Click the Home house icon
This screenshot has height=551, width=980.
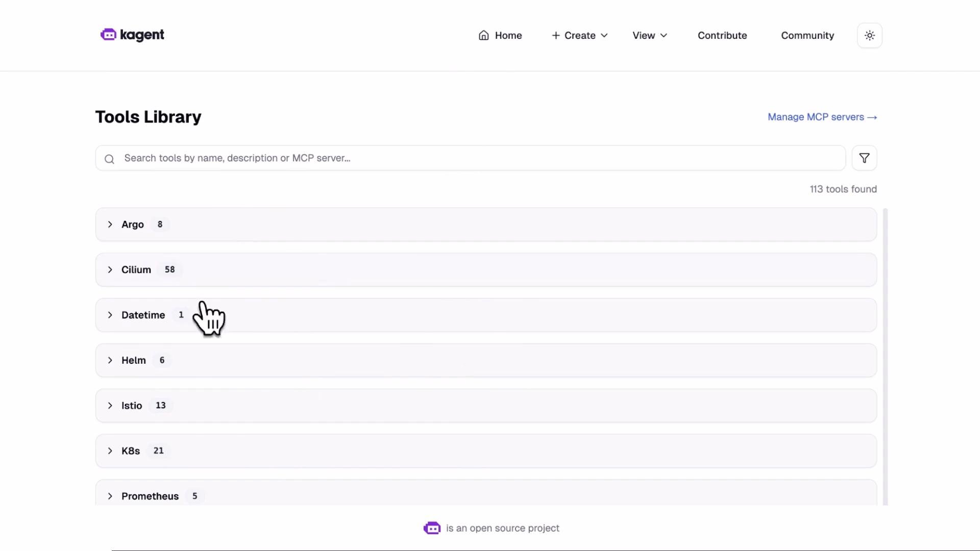(x=484, y=35)
